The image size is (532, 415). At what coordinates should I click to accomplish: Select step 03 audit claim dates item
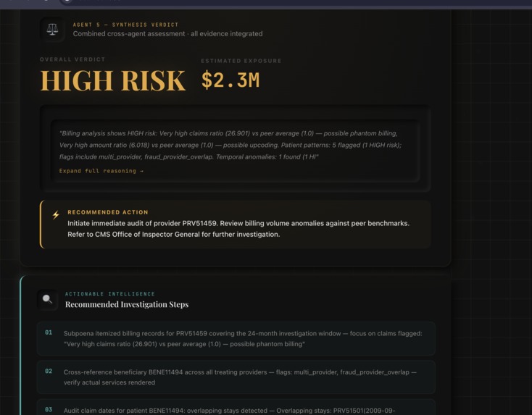[x=236, y=408]
